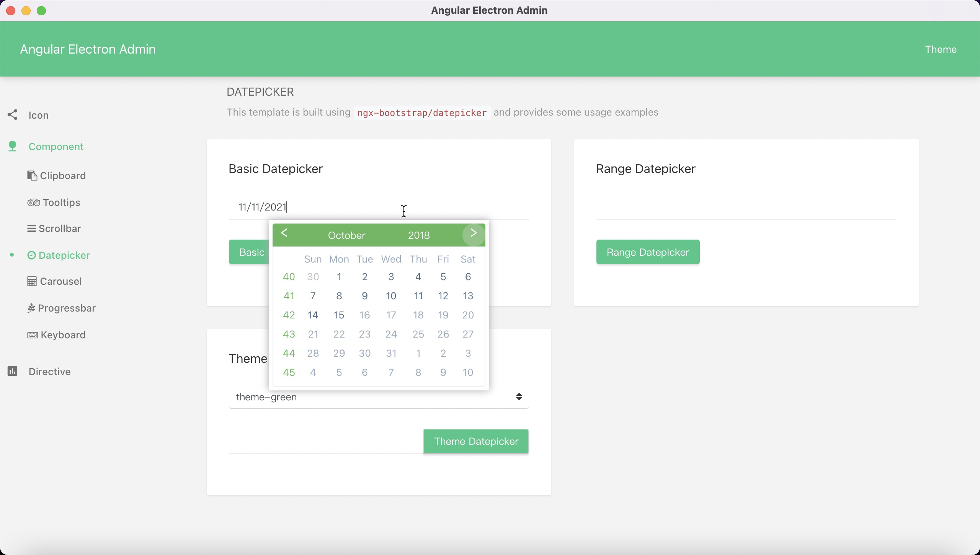The height and width of the screenshot is (555, 980).
Task: Click the Keyboard icon in sidebar
Action: pyautogui.click(x=33, y=335)
